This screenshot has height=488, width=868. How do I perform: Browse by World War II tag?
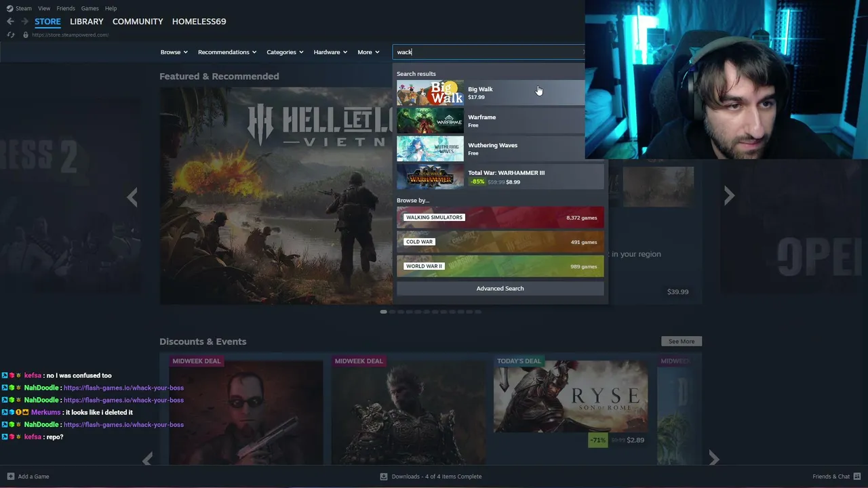pos(500,266)
